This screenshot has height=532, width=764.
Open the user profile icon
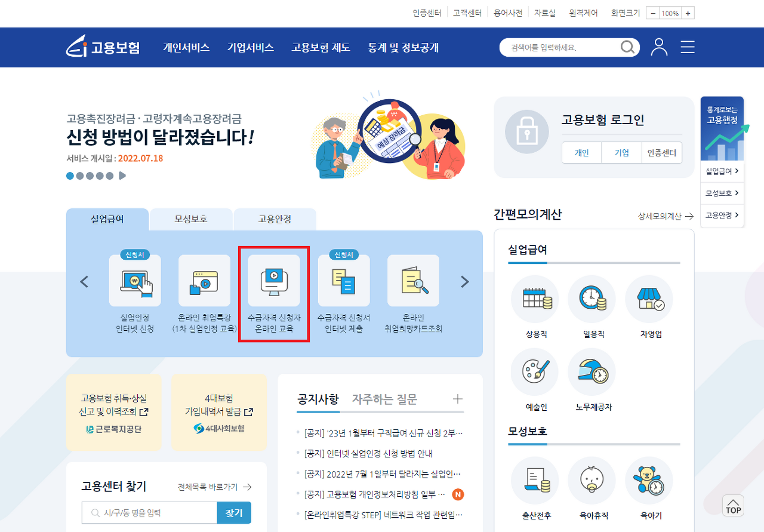[x=659, y=47]
